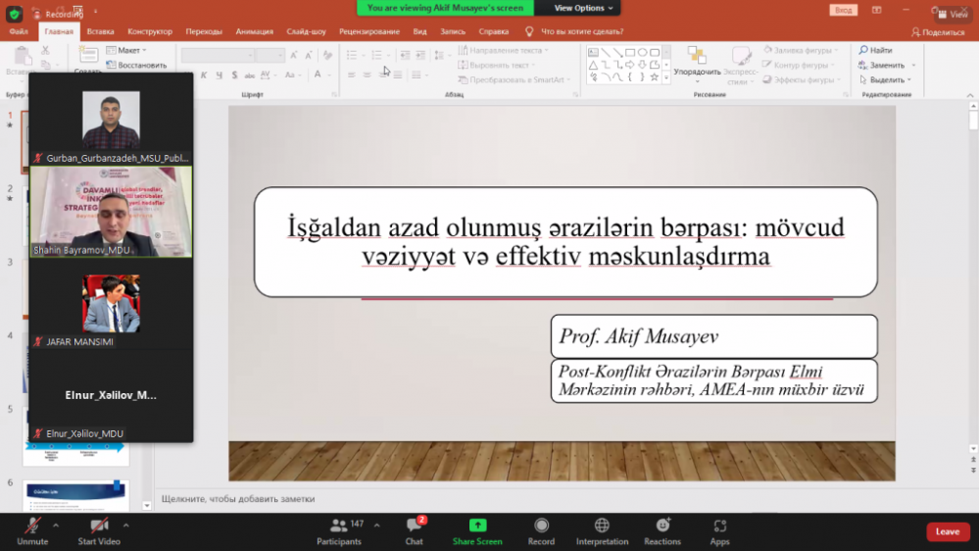The height and width of the screenshot is (551, 980).
Task: Expand audio options arrow next to Unmute
Action: 56,526
